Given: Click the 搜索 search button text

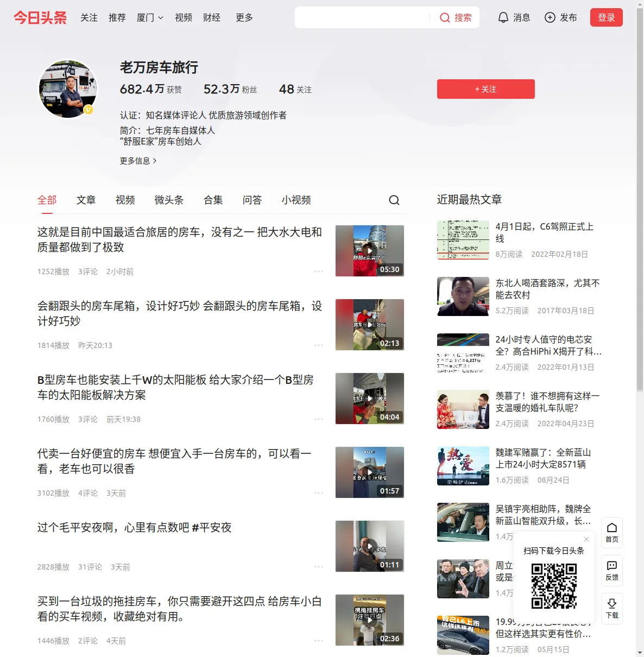Looking at the screenshot, I should coord(463,17).
